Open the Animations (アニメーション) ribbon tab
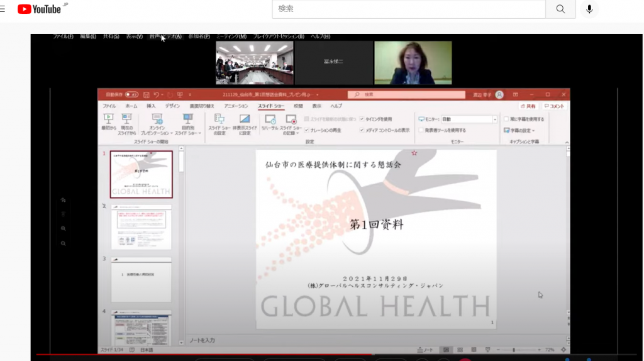Image resolution: width=644 pixels, height=361 pixels. 236,106
